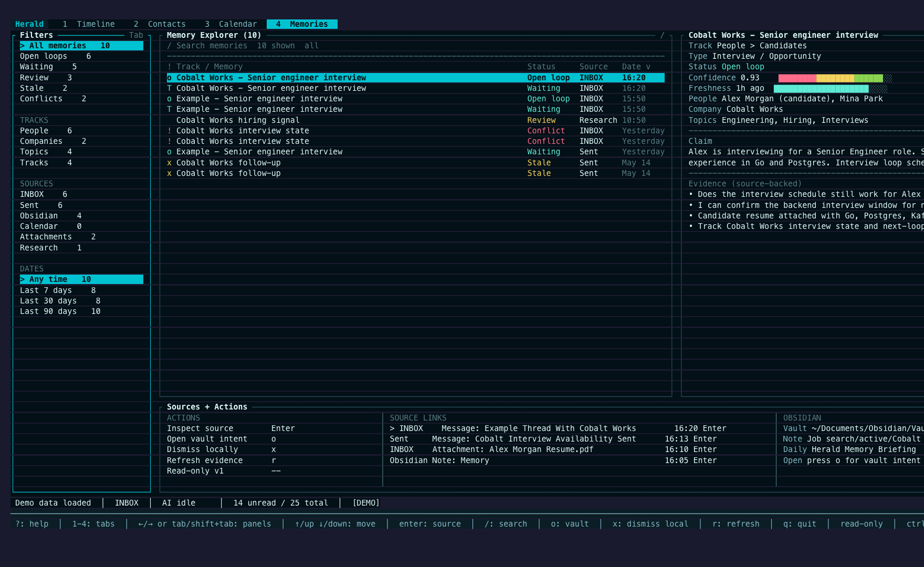Click the Status column header

(541, 67)
